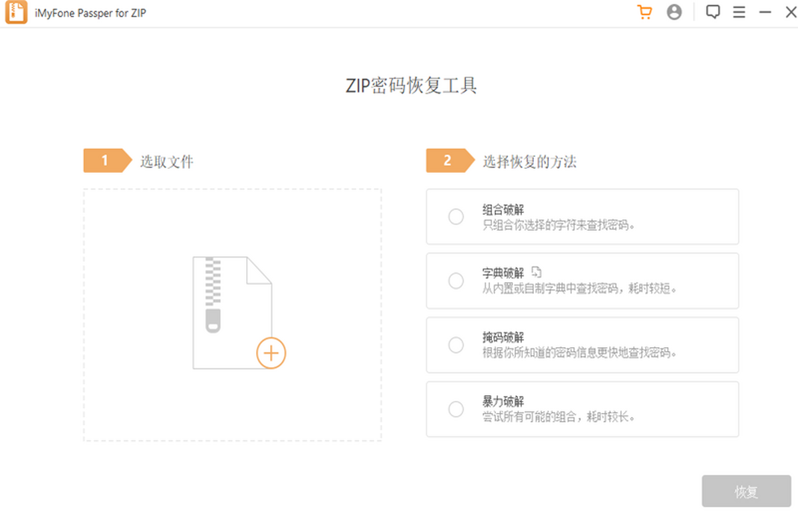Click the 选取文件 step label
The image size is (798, 532).
pyautogui.click(x=167, y=161)
